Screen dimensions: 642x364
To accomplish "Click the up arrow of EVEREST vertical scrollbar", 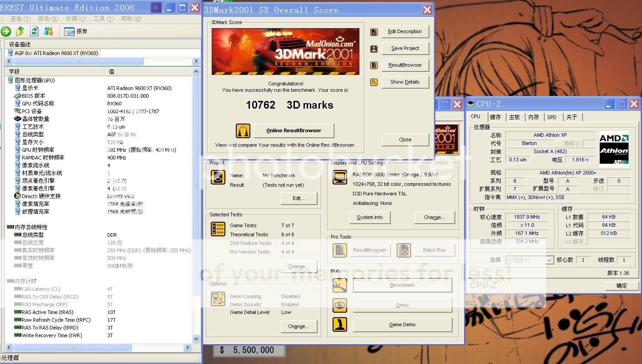I will click(196, 72).
